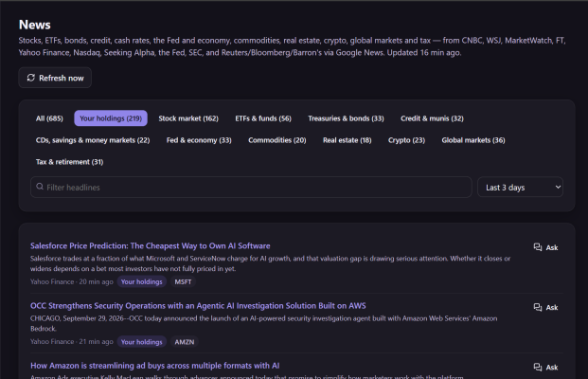Open the Last 3 days dropdown

520,187
